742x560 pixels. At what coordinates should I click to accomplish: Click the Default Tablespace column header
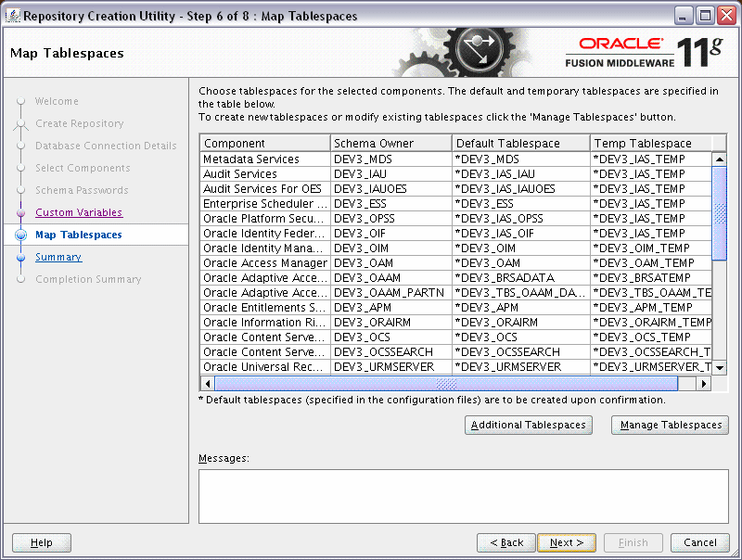click(521, 144)
